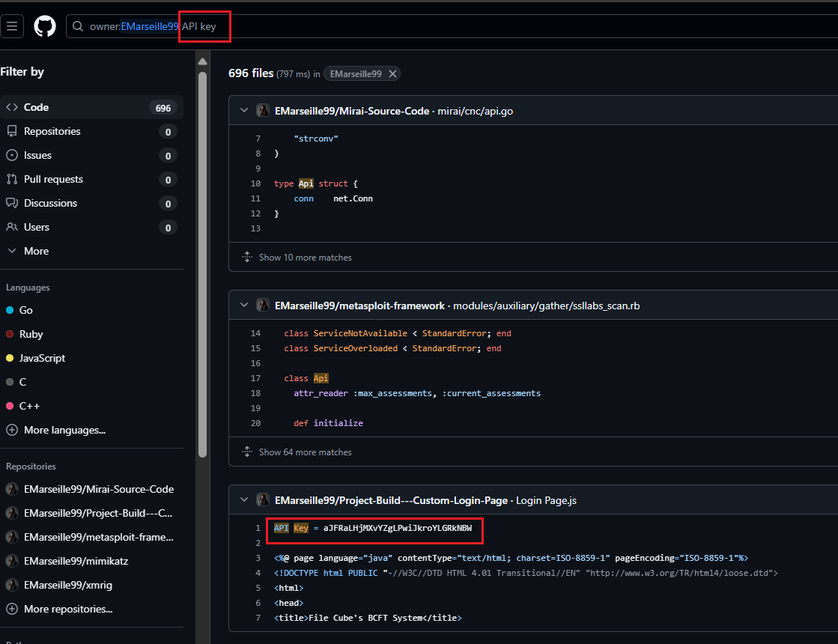Click the search magnifier icon

78,26
